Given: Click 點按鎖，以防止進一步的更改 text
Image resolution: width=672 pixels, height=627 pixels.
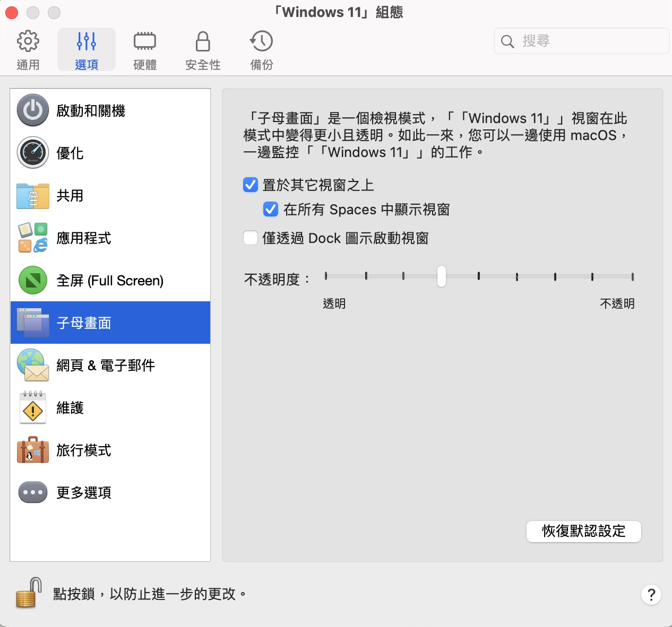Looking at the screenshot, I should 150,594.
